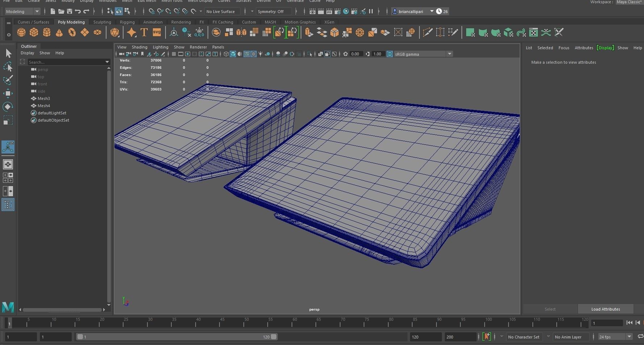This screenshot has width=644, height=345.
Task: Switch to the Sculpting shelf tab
Action: [102, 22]
